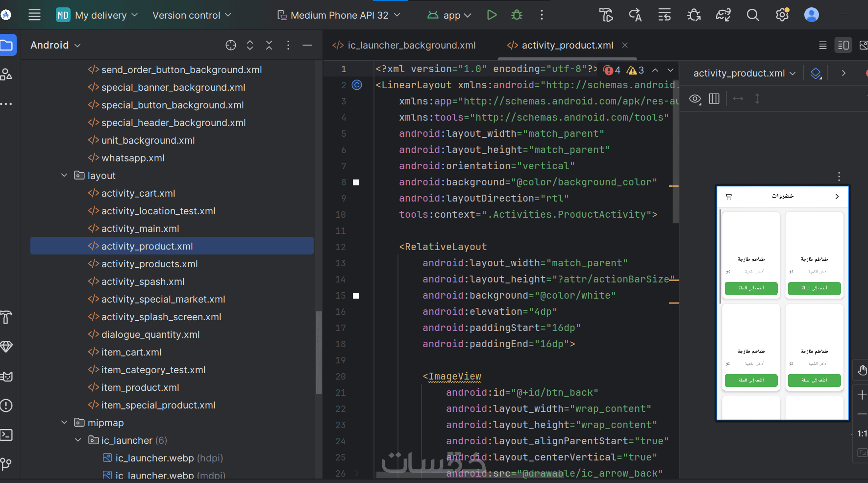Open the Terminal tool window
The height and width of the screenshot is (483, 868).
[6, 435]
